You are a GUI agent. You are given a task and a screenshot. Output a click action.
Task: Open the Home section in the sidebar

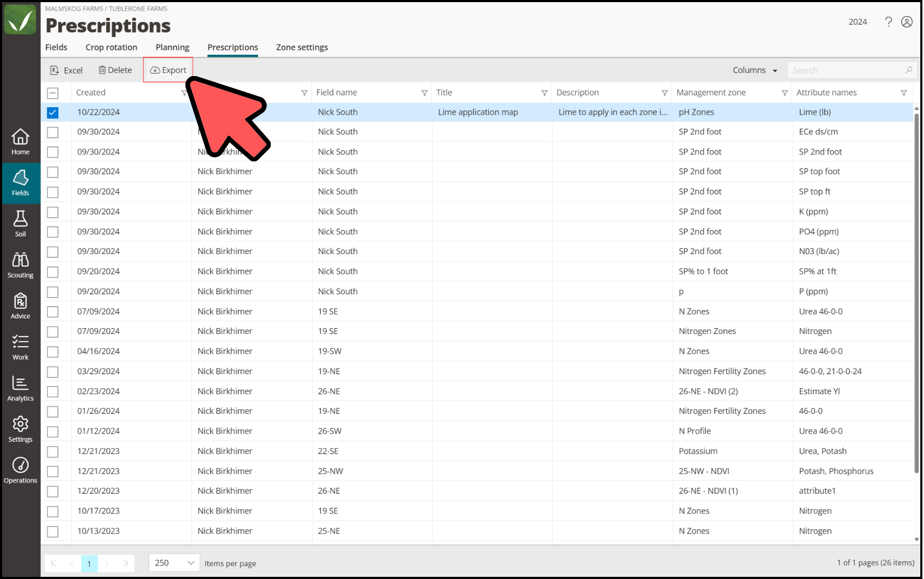pyautogui.click(x=20, y=142)
